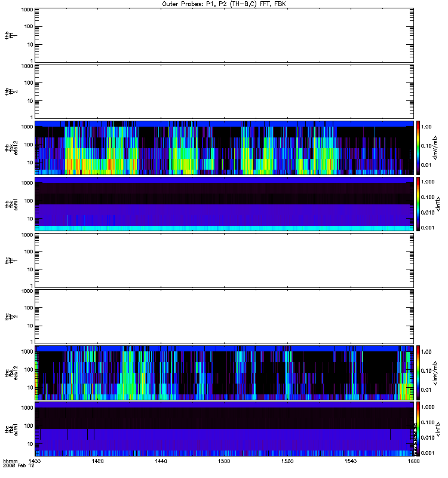The image size is (448, 478).
Task: Click the 'thb fff 2' y-axis title
Action: pos(11,92)
